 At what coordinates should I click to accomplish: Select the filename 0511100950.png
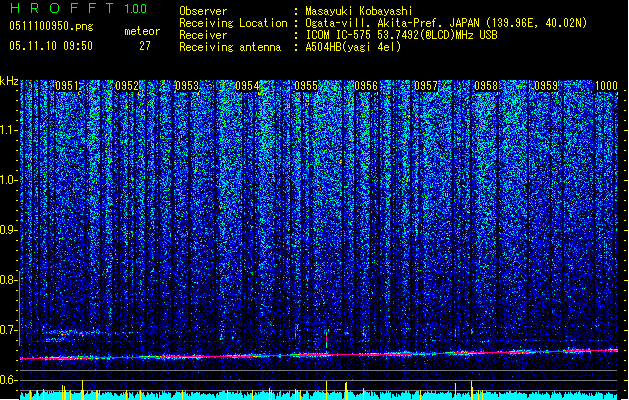[51, 27]
